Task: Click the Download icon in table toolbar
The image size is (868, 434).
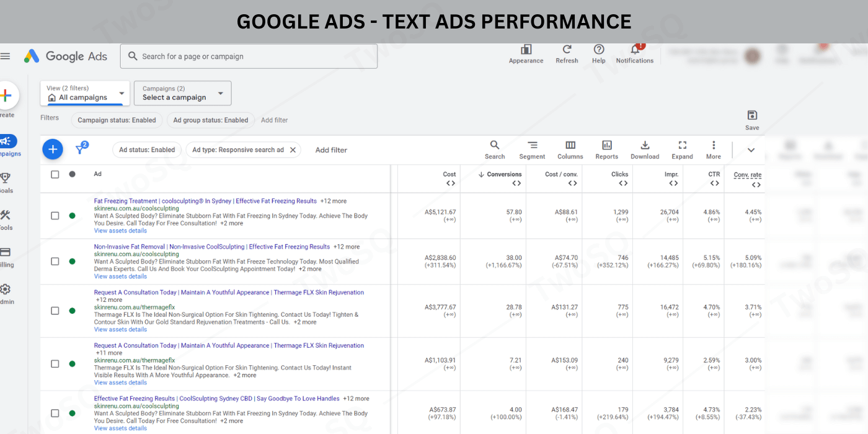Action: pos(644,146)
